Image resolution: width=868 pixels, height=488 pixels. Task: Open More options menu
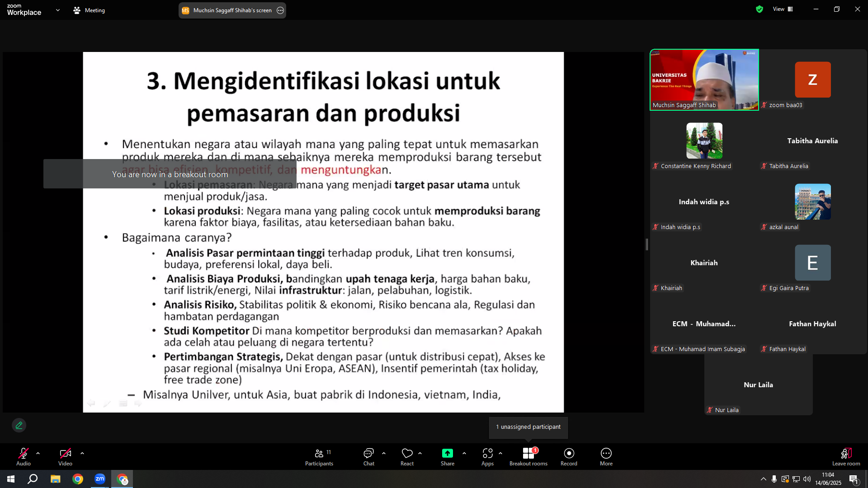point(606,456)
